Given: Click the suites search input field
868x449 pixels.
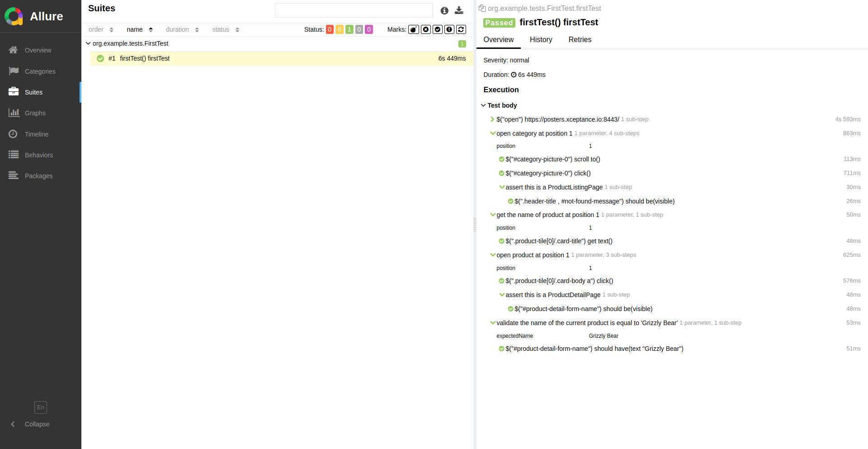Looking at the screenshot, I should click(354, 10).
